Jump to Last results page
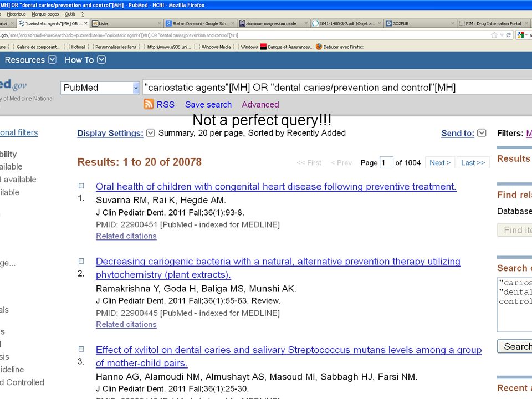The height and width of the screenshot is (399, 532). pos(473,162)
